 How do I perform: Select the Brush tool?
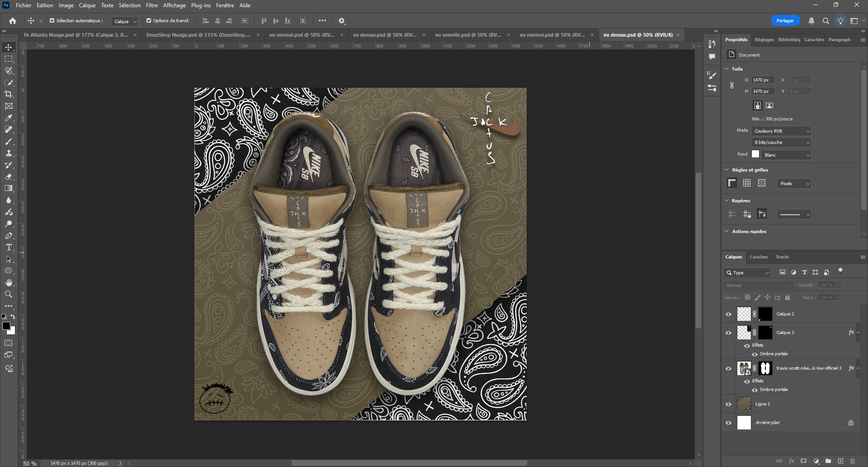tap(9, 141)
